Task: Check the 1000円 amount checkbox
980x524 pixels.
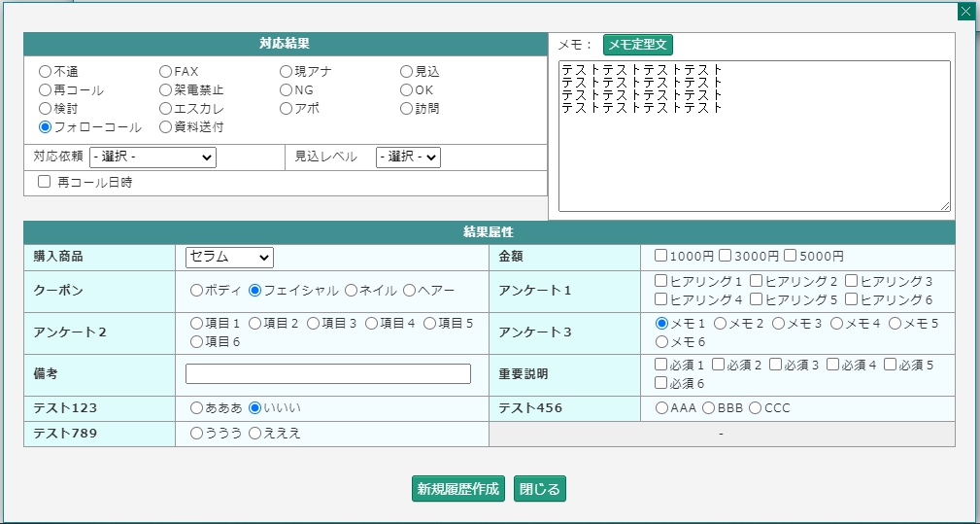Action: [x=660, y=255]
